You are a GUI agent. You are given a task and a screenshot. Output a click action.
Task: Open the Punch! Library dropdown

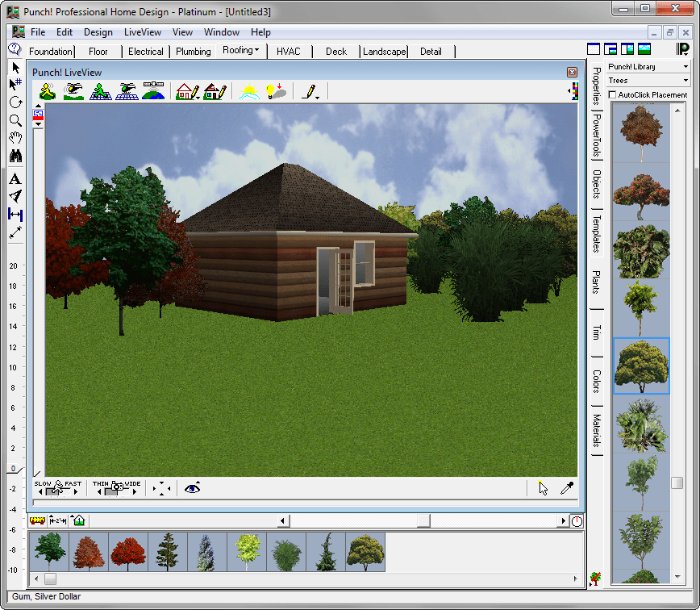[x=648, y=67]
